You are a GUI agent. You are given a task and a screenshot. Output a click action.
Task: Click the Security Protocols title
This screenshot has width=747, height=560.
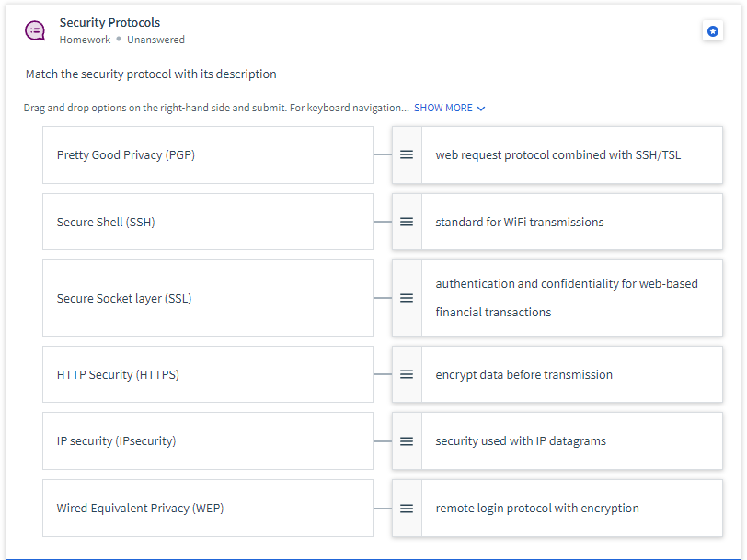tap(109, 22)
